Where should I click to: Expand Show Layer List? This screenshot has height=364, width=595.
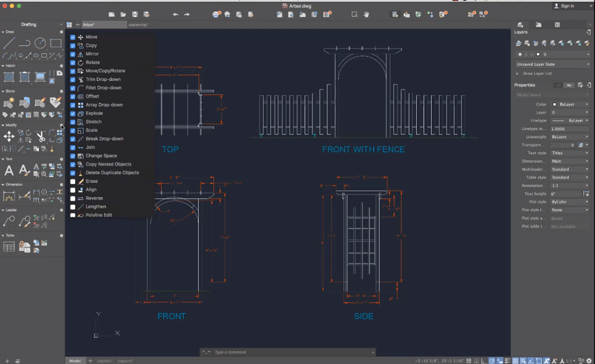[x=517, y=74]
